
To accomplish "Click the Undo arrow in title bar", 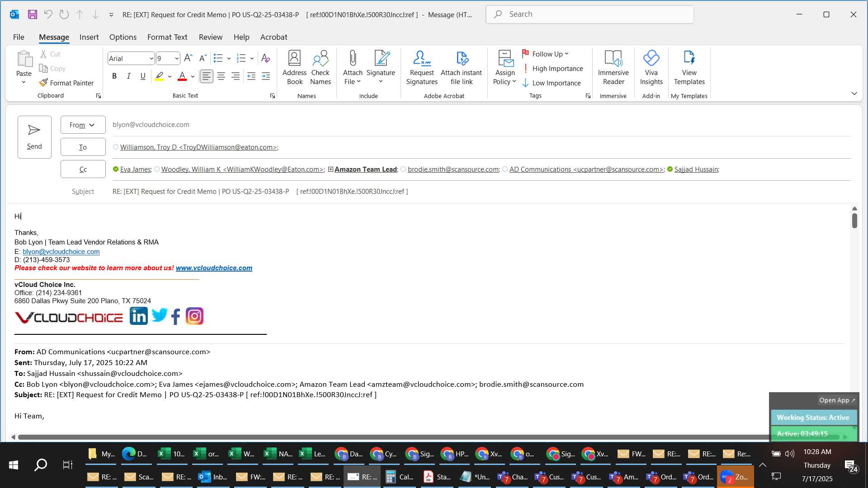I will tap(48, 14).
